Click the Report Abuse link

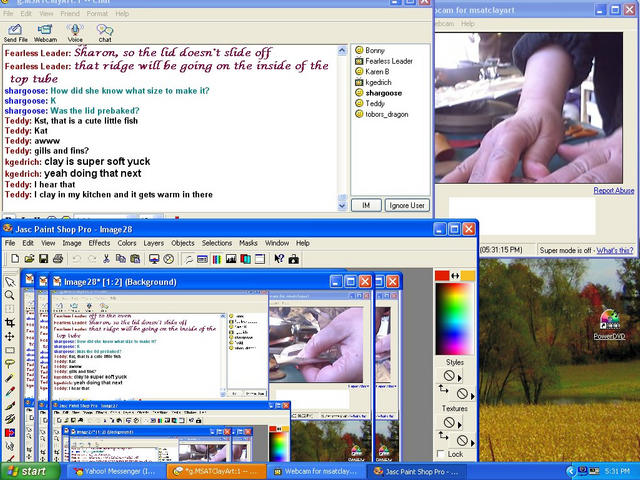[613, 190]
